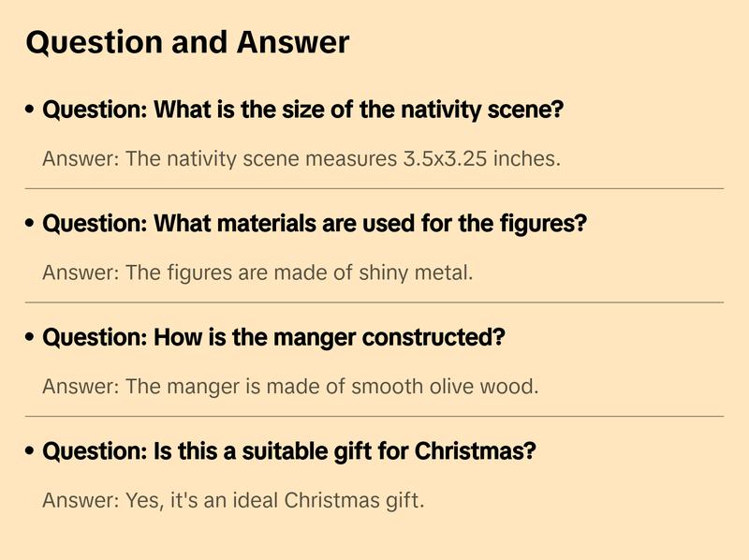Click divider line below the size answer
The width and height of the screenshot is (749, 560).
(374, 188)
